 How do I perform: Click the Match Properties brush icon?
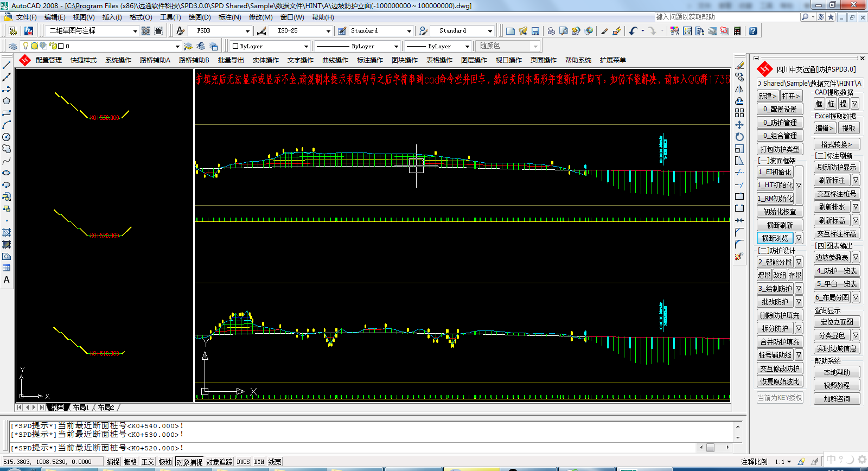pyautogui.click(x=604, y=31)
